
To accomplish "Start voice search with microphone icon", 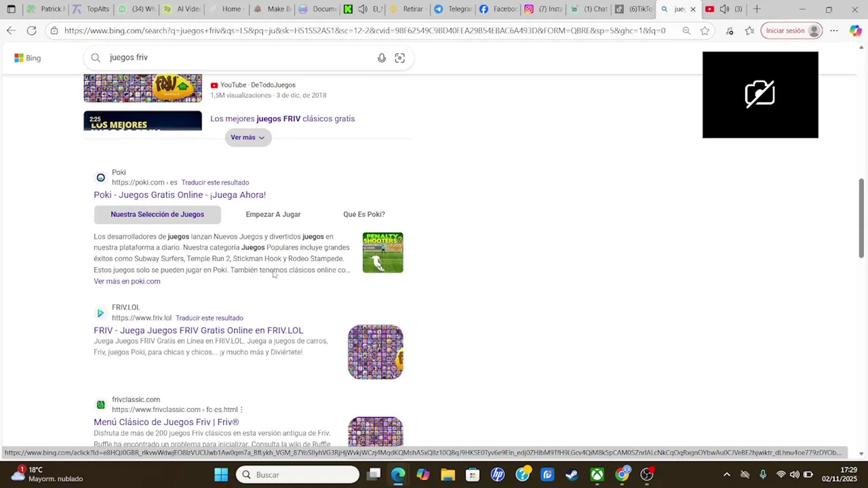I will pos(382,58).
